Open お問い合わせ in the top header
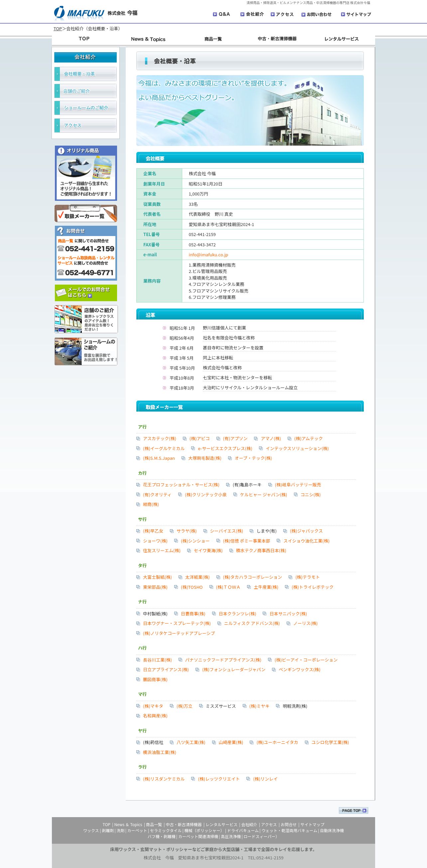427x868 pixels. pos(317,14)
